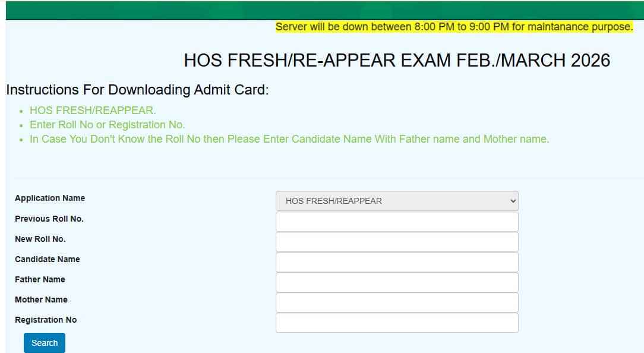Click the yellow server maintenance notice
644x353 pixels.
pyautogui.click(x=454, y=27)
